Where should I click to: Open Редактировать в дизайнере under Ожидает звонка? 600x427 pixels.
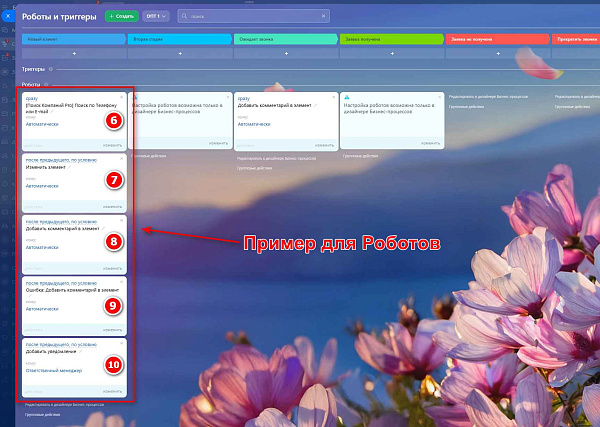(x=276, y=158)
